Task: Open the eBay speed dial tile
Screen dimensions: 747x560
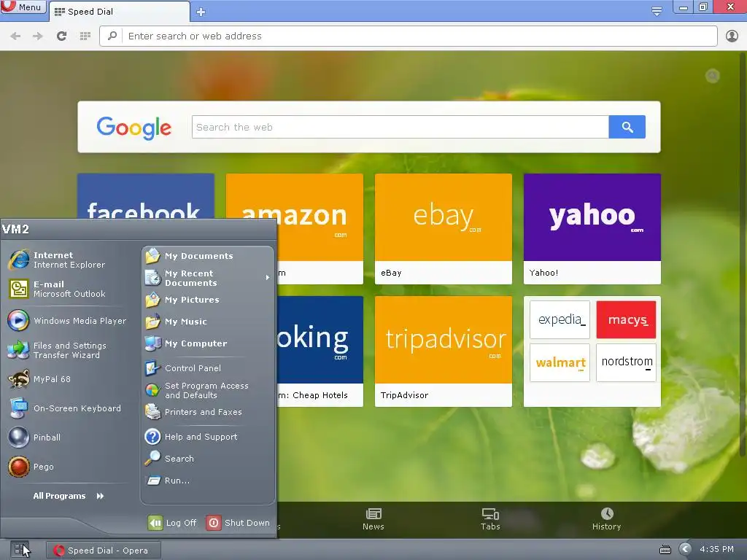Action: point(444,228)
